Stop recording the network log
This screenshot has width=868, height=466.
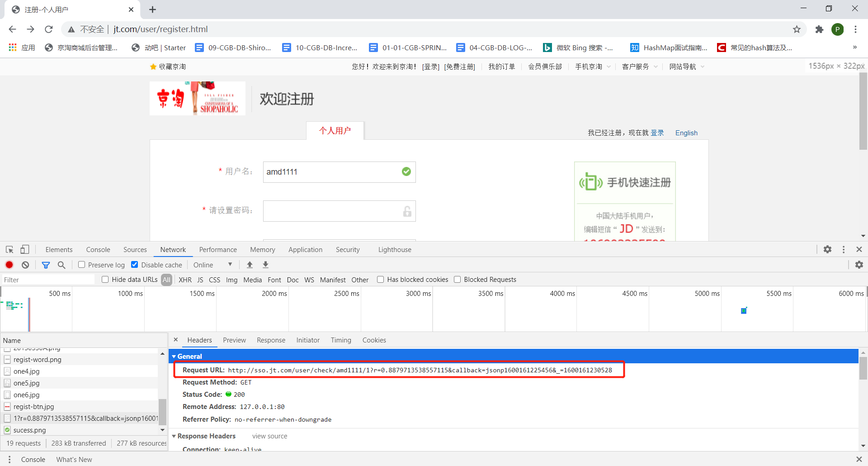click(x=9, y=265)
